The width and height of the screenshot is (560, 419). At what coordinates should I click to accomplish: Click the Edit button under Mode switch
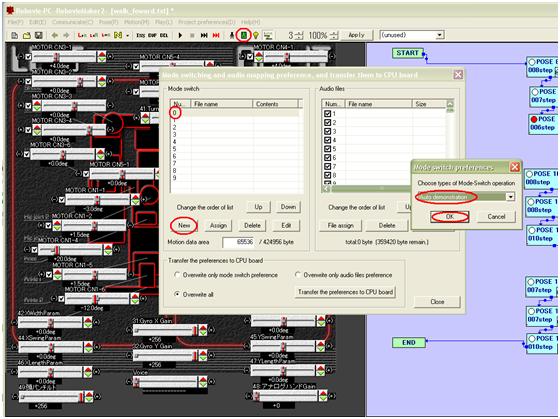click(x=286, y=225)
